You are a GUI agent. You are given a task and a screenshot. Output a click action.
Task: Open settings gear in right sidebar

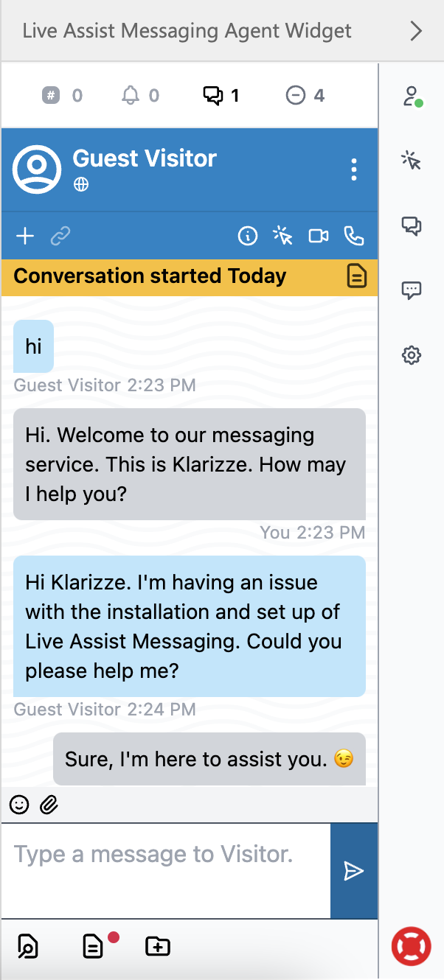tap(412, 356)
